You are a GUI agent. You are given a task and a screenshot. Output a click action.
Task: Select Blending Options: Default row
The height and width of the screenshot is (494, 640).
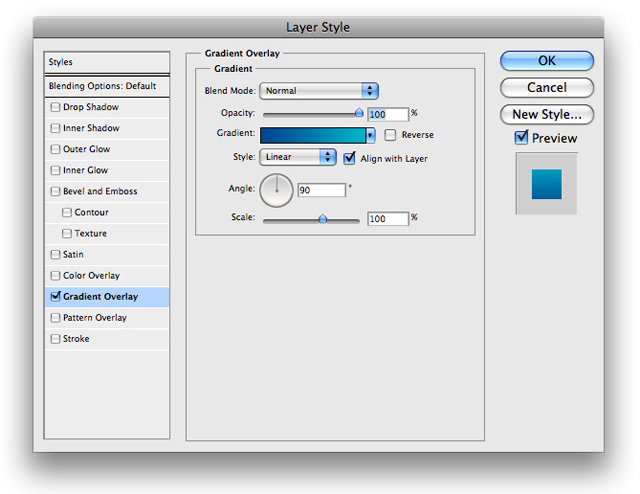107,86
